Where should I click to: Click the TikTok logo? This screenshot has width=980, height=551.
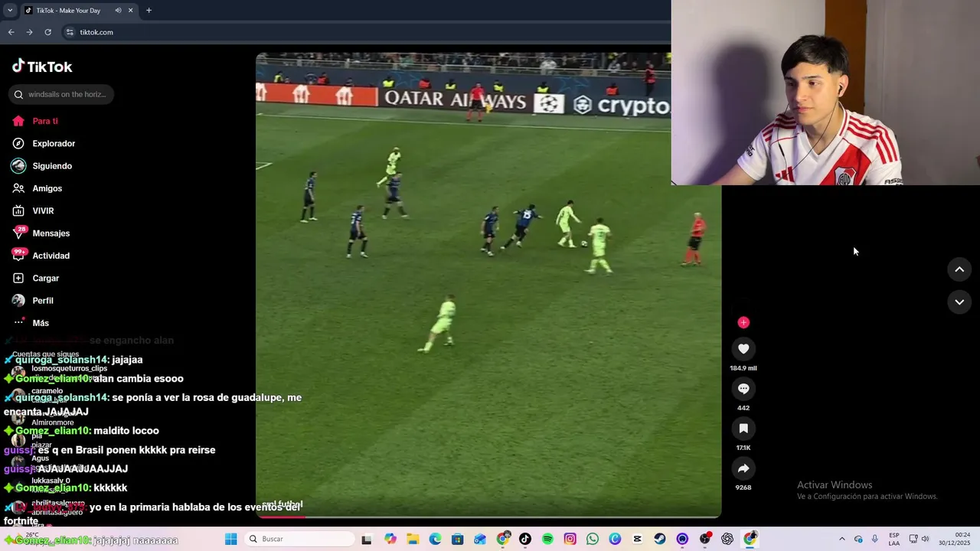pos(42,67)
